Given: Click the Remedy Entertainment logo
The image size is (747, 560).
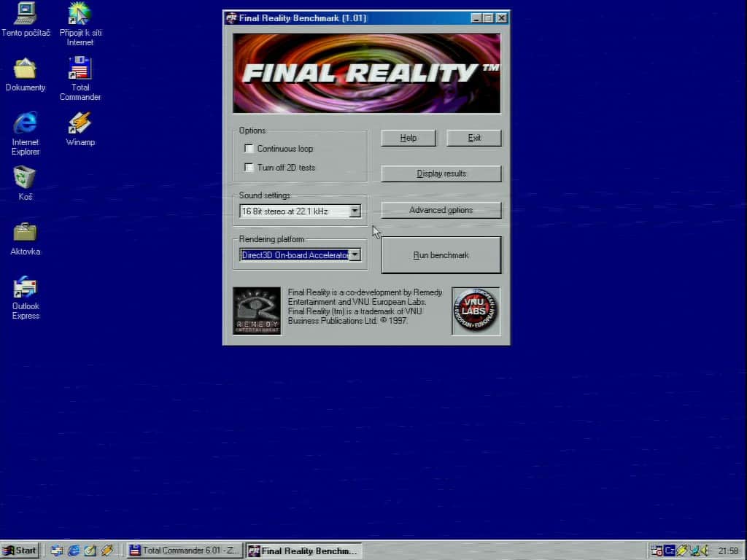Looking at the screenshot, I should coord(257,311).
